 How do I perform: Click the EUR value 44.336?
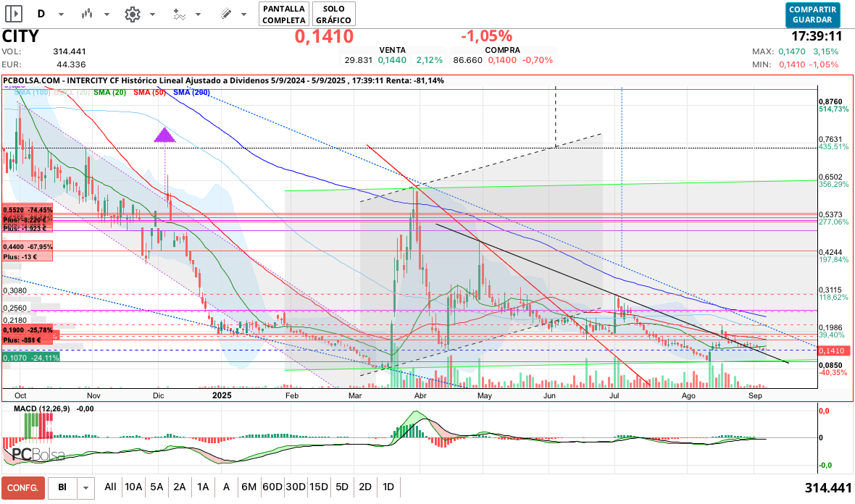[71, 64]
